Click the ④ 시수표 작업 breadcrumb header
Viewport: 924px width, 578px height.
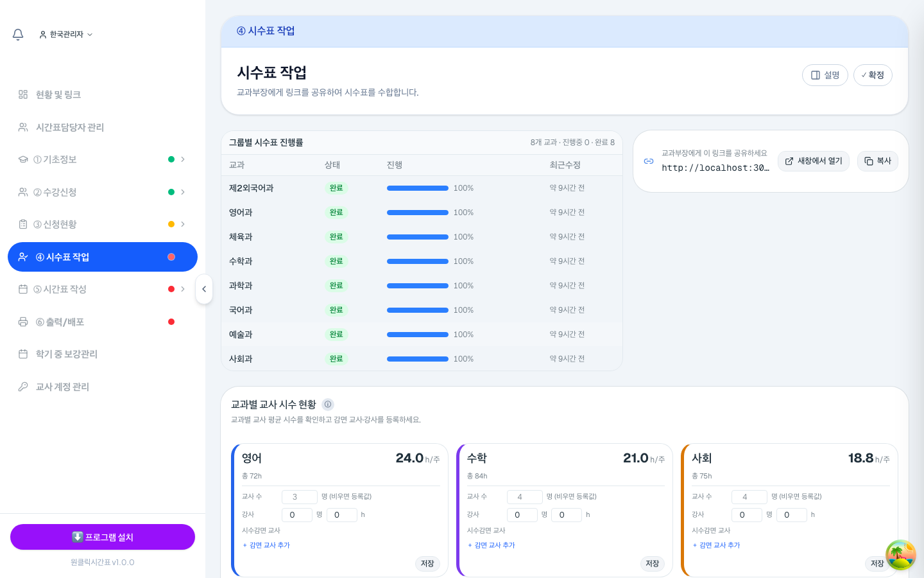point(266,31)
